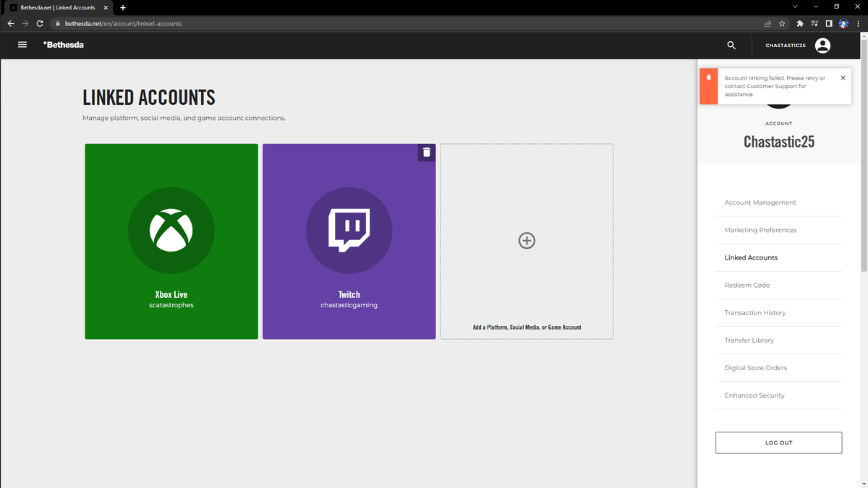The height and width of the screenshot is (488, 868).
Task: Open Marketing Preferences
Action: click(x=760, y=230)
